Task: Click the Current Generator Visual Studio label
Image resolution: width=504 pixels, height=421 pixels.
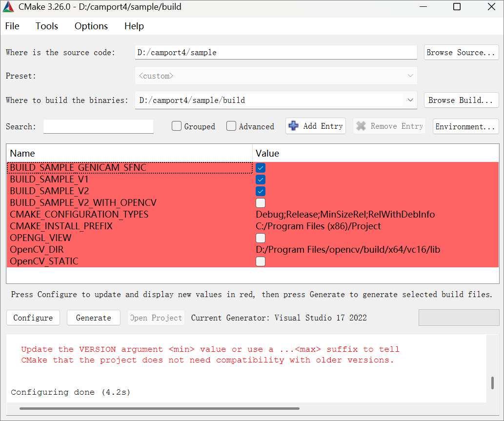Action: pyautogui.click(x=279, y=318)
